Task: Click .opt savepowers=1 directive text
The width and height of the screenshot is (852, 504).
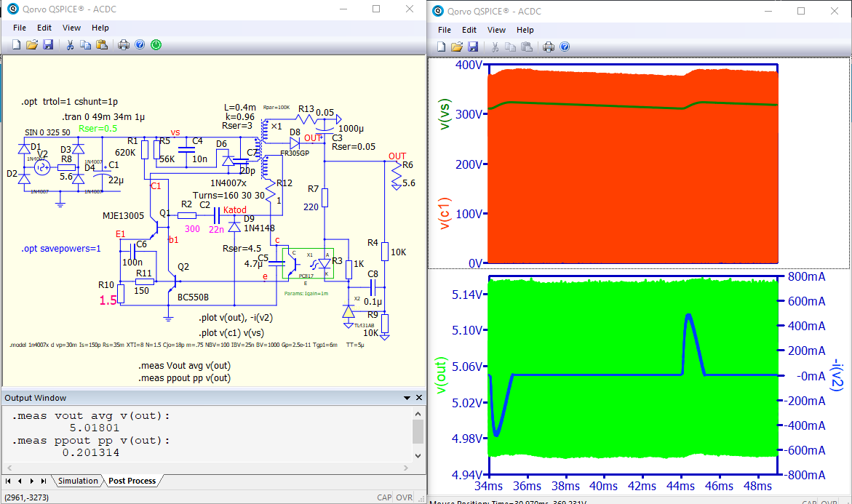Action: click(61, 249)
